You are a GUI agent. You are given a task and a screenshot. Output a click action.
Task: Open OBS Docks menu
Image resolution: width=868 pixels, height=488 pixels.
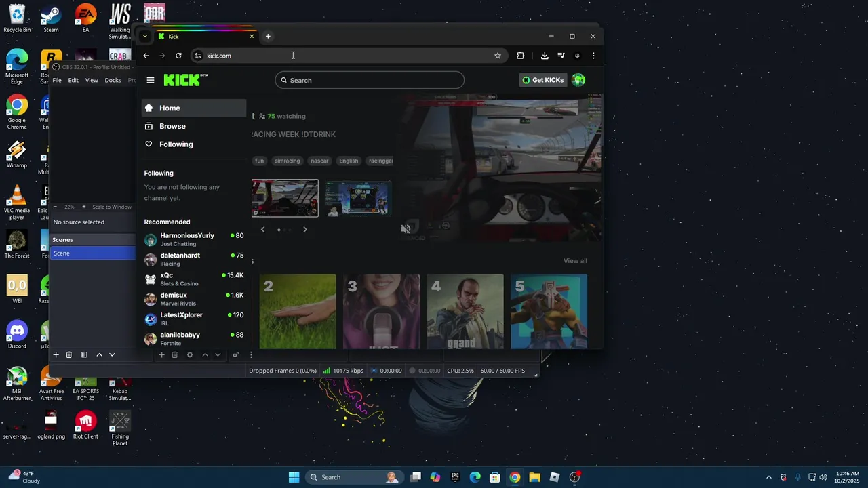click(113, 80)
